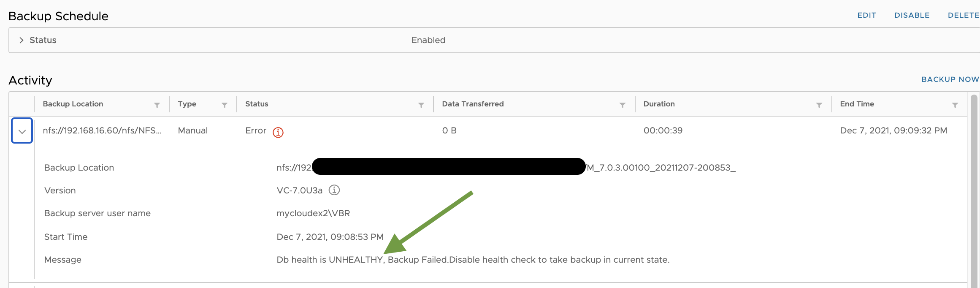Click the info icon next to VC-7.0U3a
The width and height of the screenshot is (980, 288).
click(x=334, y=190)
